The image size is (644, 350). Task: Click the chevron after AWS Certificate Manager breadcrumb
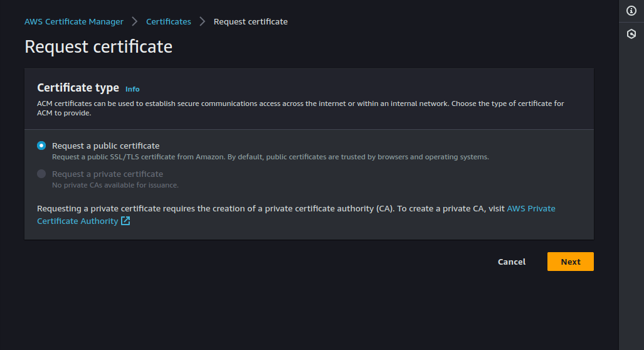135,21
